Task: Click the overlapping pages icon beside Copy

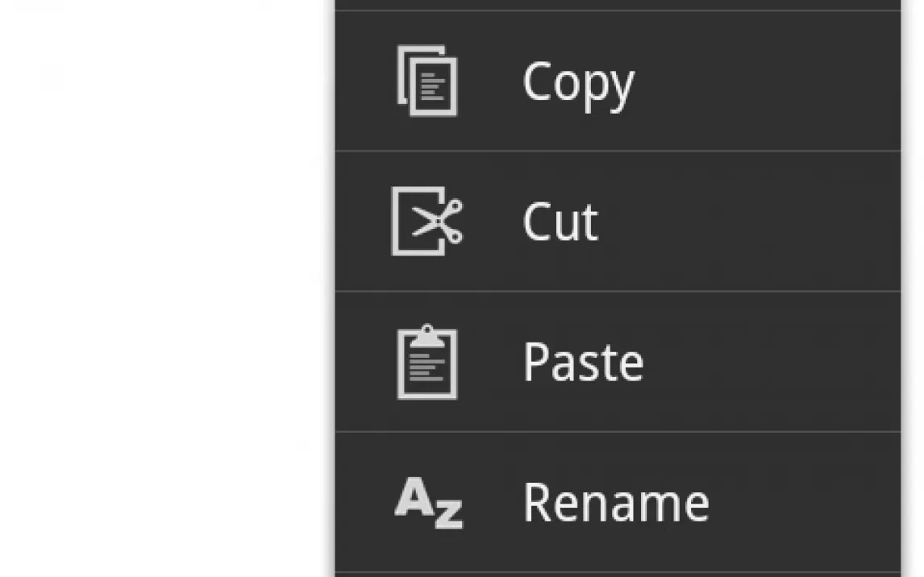Action: point(427,81)
